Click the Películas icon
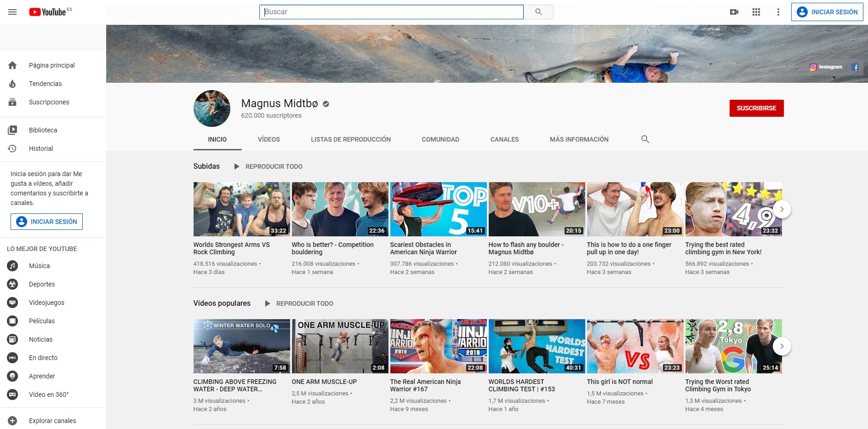This screenshot has width=868, height=429. (x=12, y=321)
